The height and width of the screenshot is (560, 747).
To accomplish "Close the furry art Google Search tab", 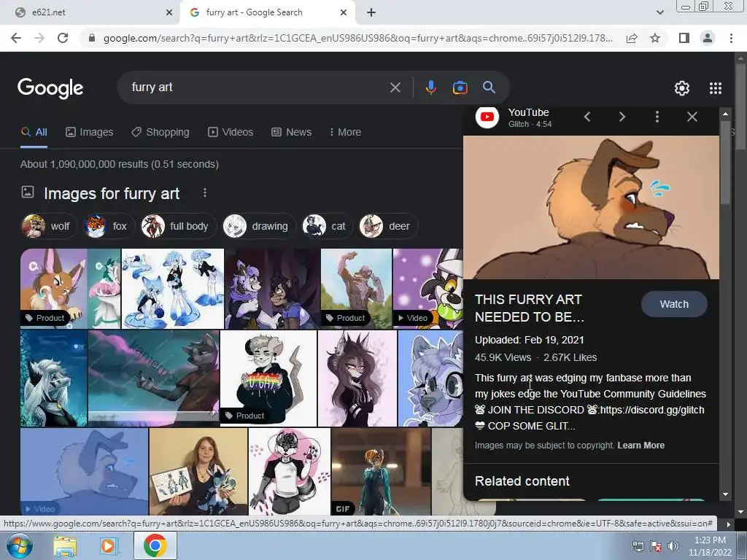I will (343, 12).
